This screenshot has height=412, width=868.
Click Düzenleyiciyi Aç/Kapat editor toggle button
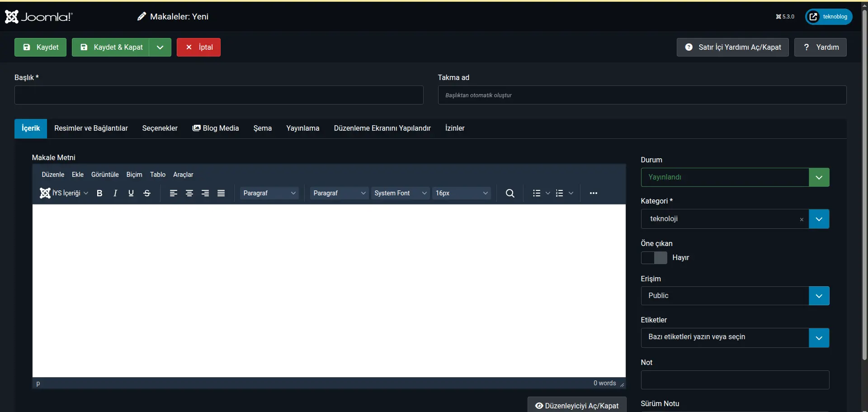577,405
